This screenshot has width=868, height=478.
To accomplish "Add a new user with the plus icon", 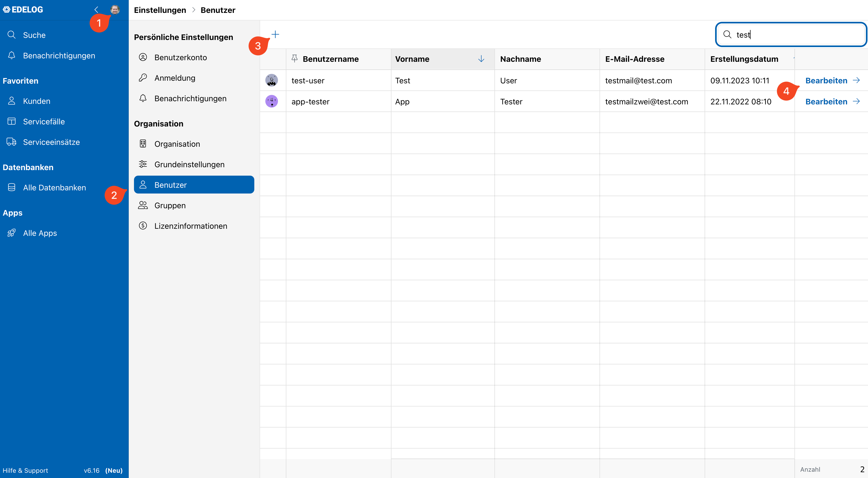I will tap(275, 34).
